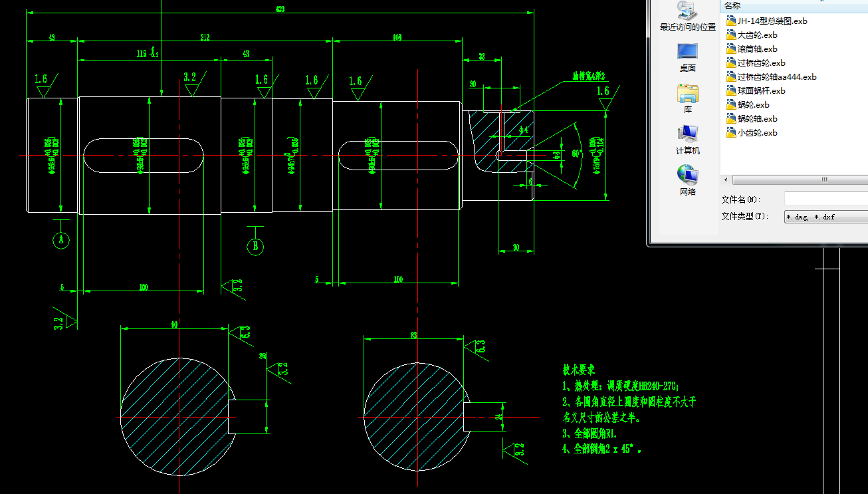Select file 滚筒轴.exb

752,49
